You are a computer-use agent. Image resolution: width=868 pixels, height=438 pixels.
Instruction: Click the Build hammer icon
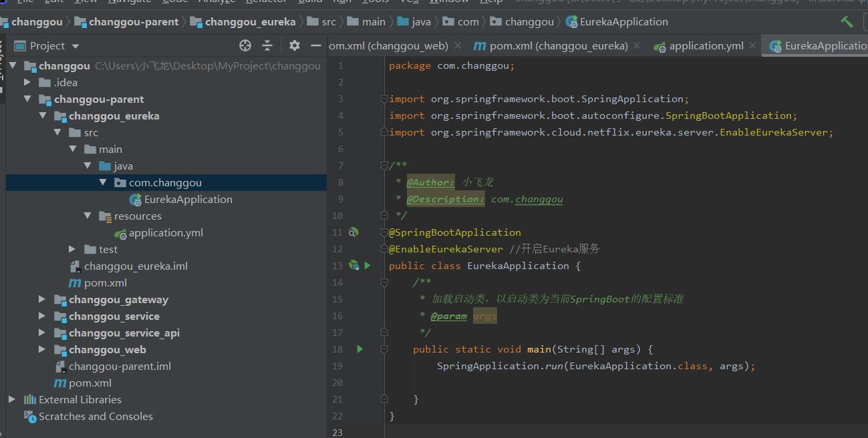pos(847,21)
